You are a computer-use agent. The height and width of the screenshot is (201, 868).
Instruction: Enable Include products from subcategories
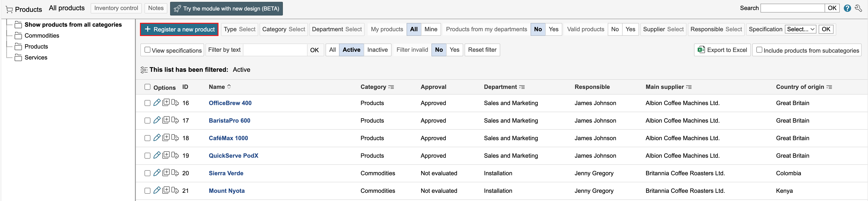pos(759,50)
